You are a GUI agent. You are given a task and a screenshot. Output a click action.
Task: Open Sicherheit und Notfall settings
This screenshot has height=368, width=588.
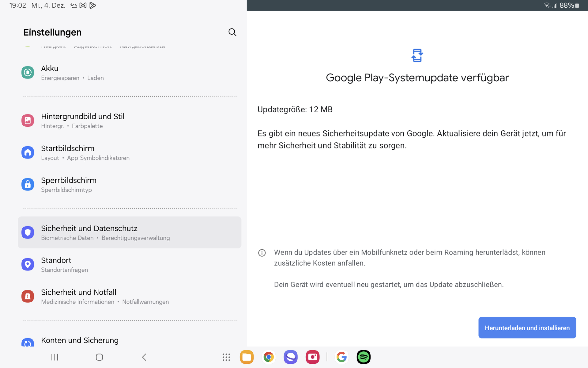pos(78,296)
